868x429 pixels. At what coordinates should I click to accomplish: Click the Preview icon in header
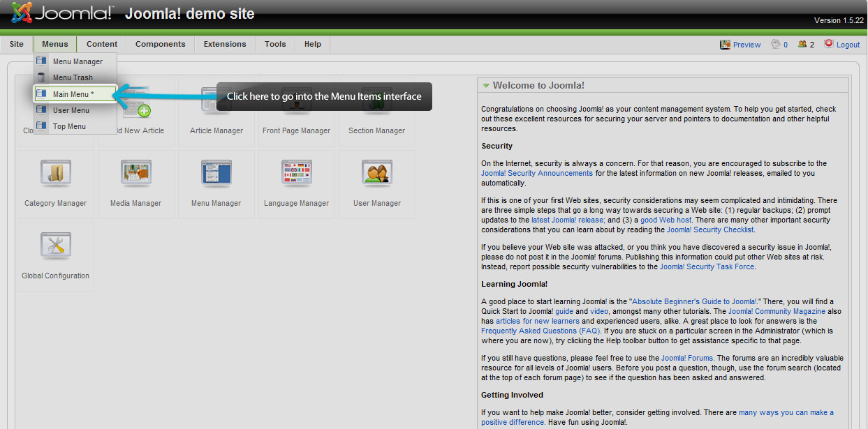point(725,45)
